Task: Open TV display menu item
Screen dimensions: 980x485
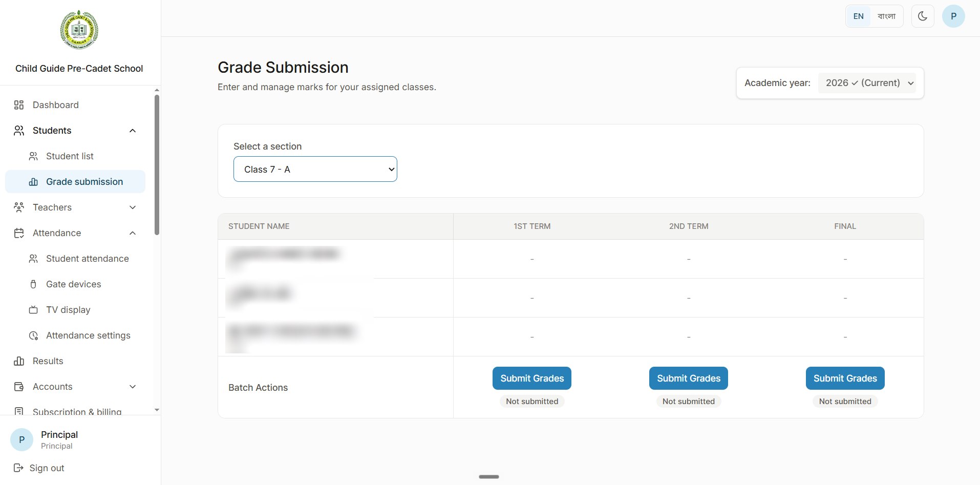Action: (x=75, y=310)
